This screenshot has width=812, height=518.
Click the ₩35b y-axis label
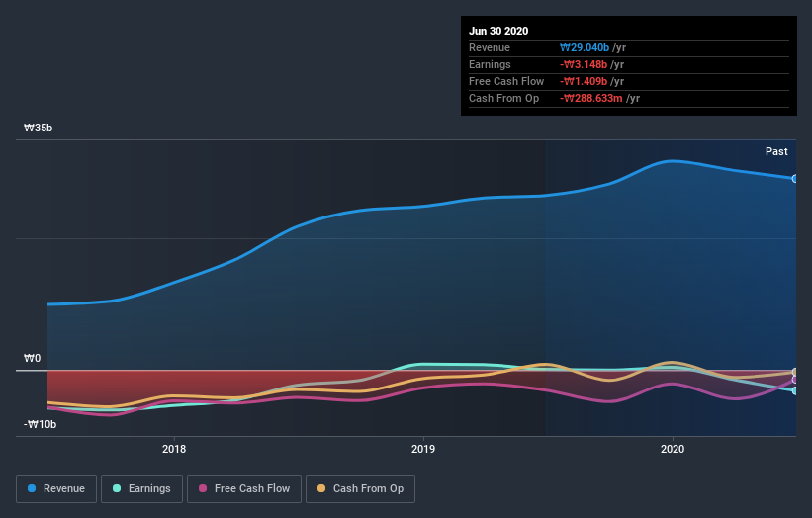(x=38, y=128)
